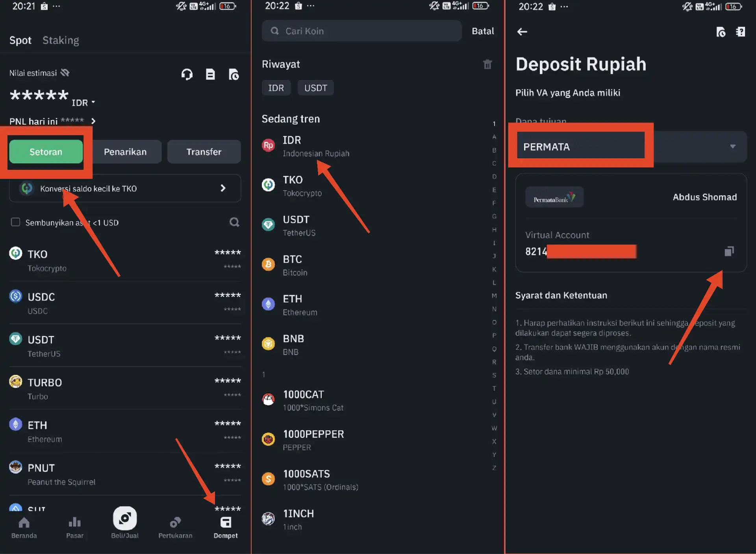Tap the green Setoran button
This screenshot has width=756, height=554.
(46, 152)
